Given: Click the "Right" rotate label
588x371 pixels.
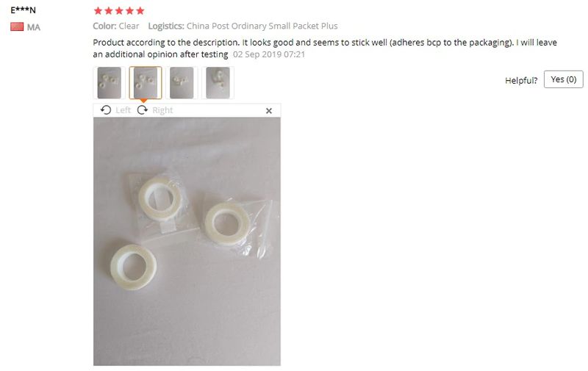Looking at the screenshot, I should tap(162, 110).
